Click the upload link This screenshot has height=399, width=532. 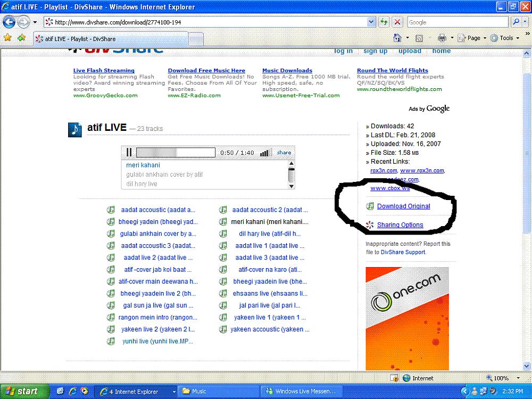pyautogui.click(x=410, y=51)
